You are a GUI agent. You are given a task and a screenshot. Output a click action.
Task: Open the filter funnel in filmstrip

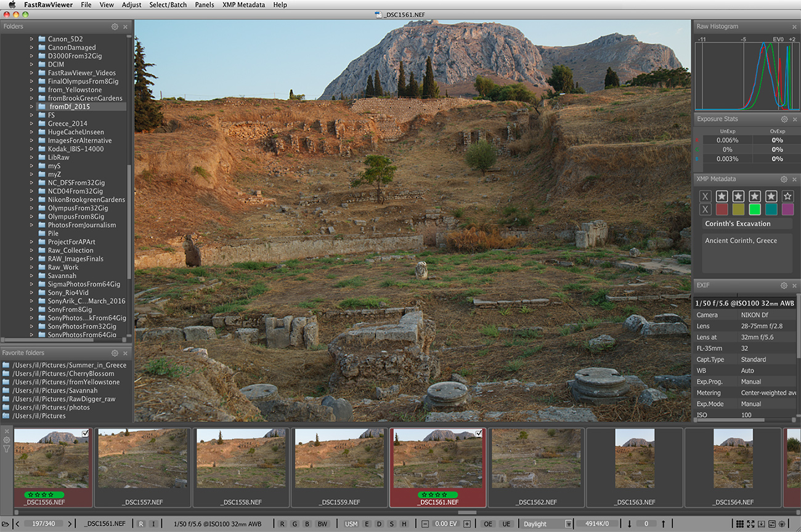pos(7,449)
